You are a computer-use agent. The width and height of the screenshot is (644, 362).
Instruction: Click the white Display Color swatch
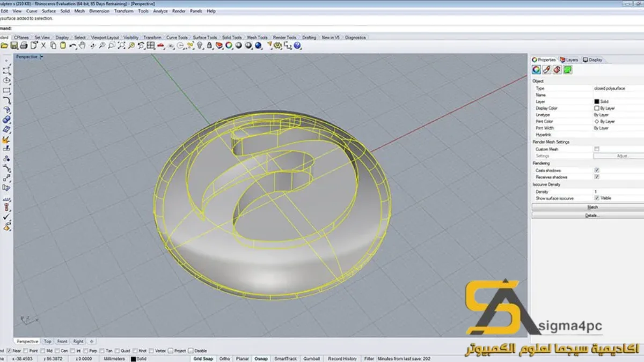pyautogui.click(x=597, y=108)
